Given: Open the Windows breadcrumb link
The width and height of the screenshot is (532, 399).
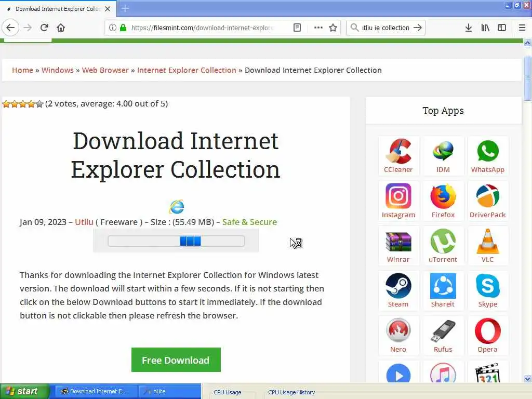Looking at the screenshot, I should (57, 70).
